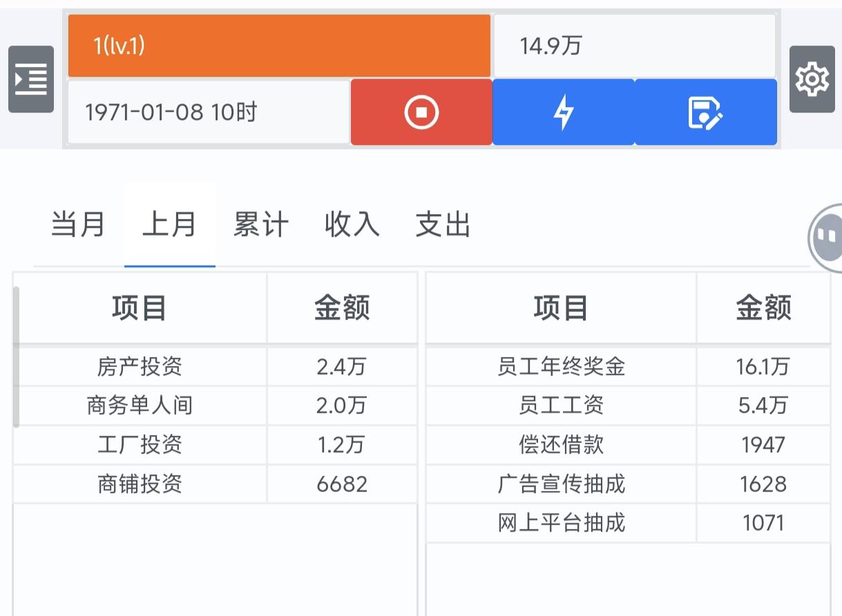This screenshot has width=842, height=616.
Task: Tap the floating round assistant bubble
Action: (826, 238)
